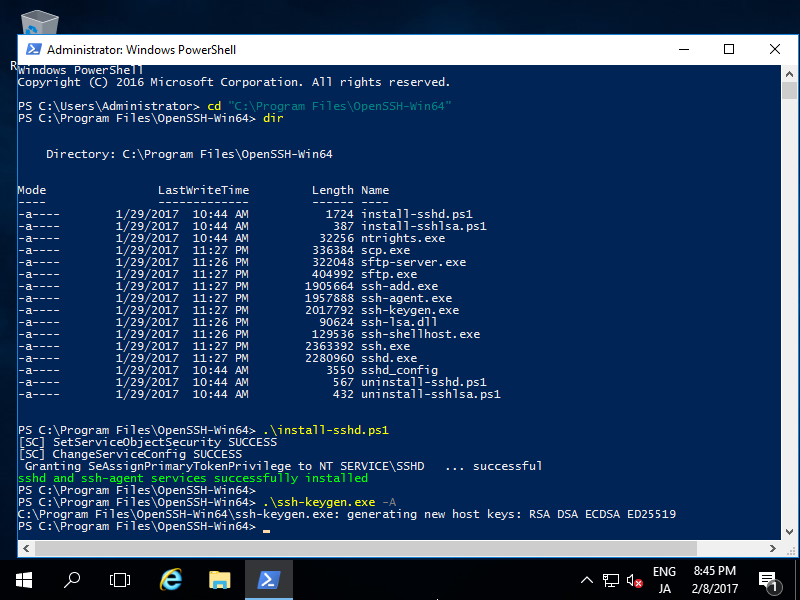Click the network icon in the system tray

pos(611,580)
